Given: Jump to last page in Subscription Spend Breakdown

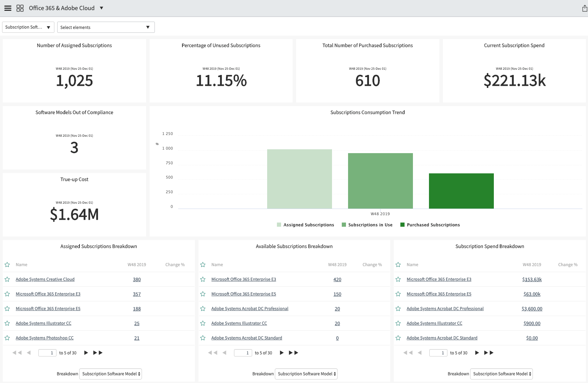Looking at the screenshot, I should pos(489,353).
